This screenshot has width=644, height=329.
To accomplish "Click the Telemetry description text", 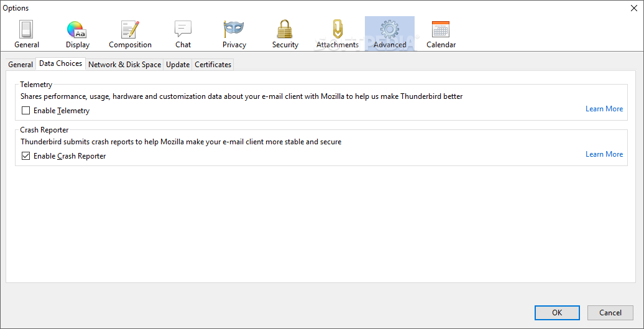I will tap(241, 96).
